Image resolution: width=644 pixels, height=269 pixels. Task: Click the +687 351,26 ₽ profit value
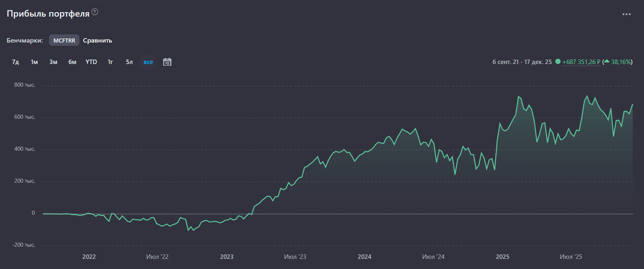(581, 62)
